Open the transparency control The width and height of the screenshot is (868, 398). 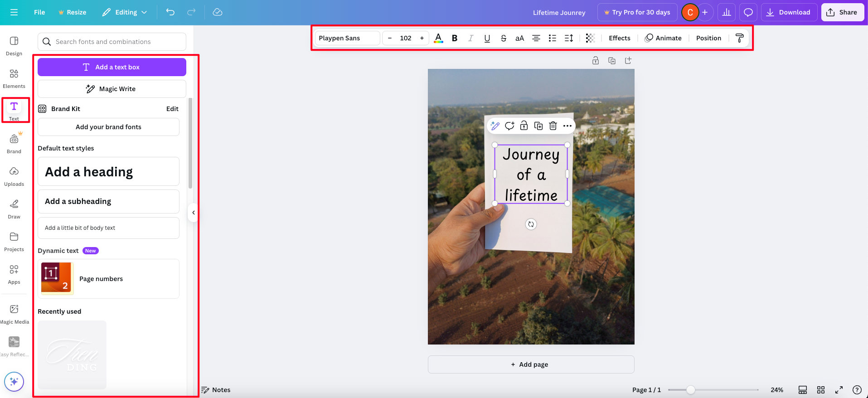[x=590, y=38]
